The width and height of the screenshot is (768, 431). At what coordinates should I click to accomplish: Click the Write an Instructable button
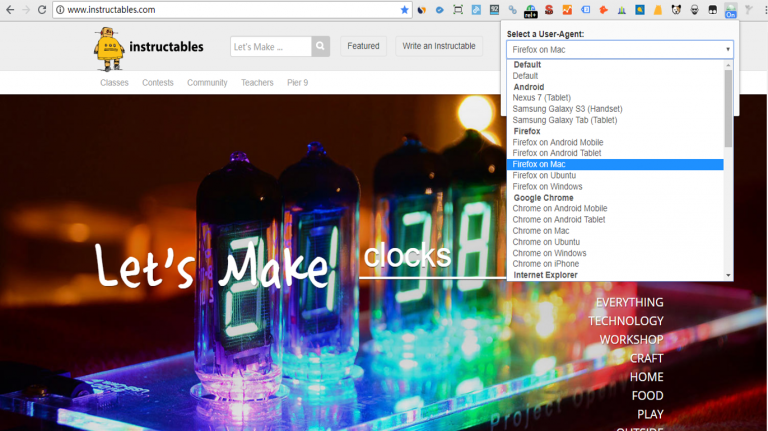click(438, 46)
